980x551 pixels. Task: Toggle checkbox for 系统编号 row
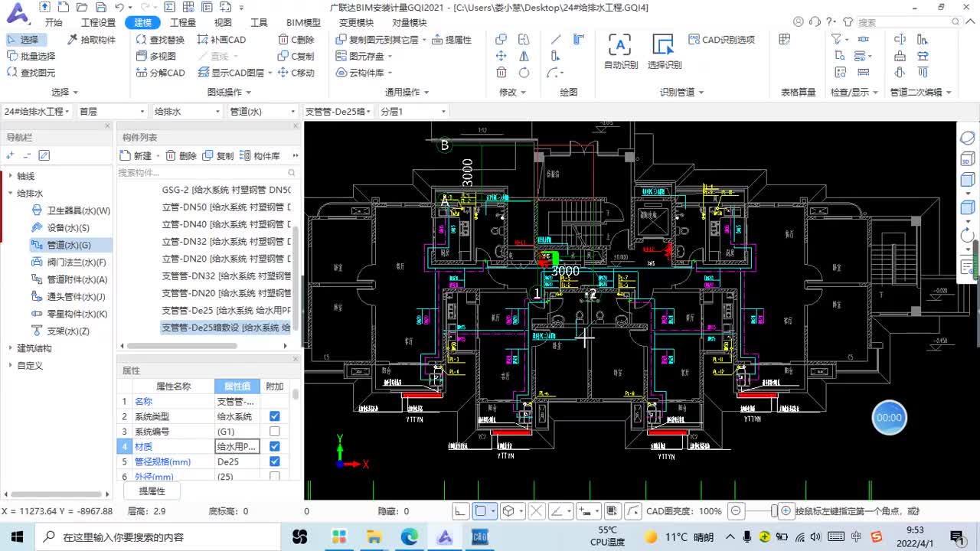pos(275,432)
